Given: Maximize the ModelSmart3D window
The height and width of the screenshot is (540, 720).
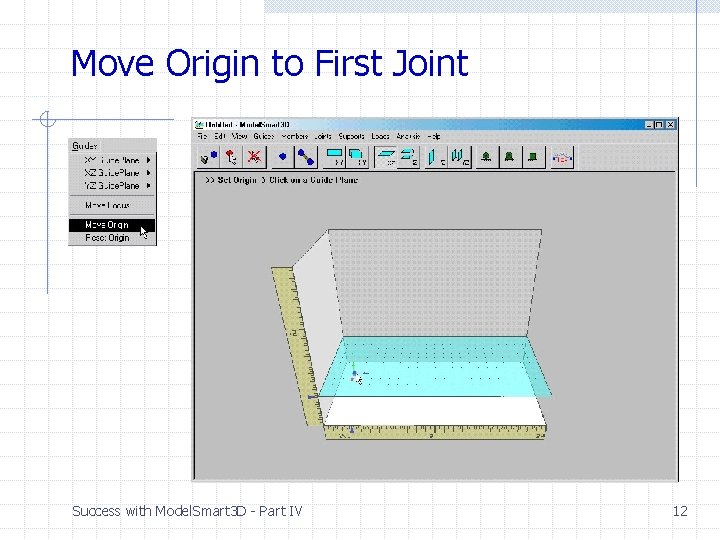Looking at the screenshot, I should (659, 125).
